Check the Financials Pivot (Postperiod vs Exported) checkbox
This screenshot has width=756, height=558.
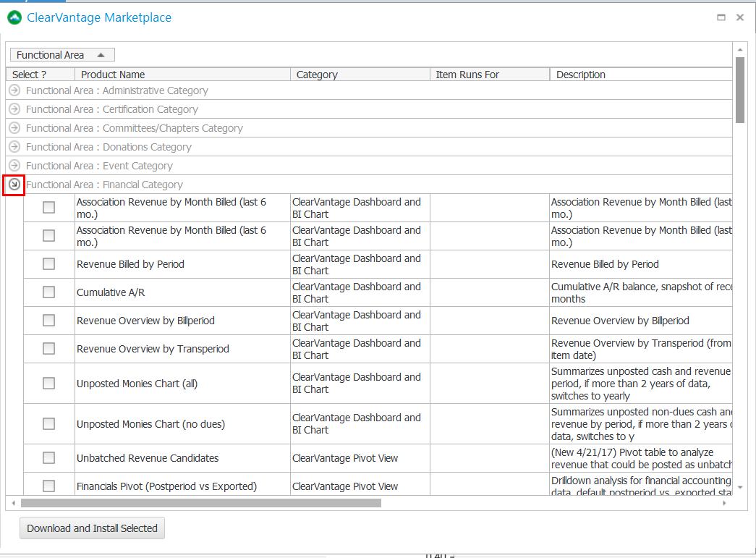click(x=48, y=486)
